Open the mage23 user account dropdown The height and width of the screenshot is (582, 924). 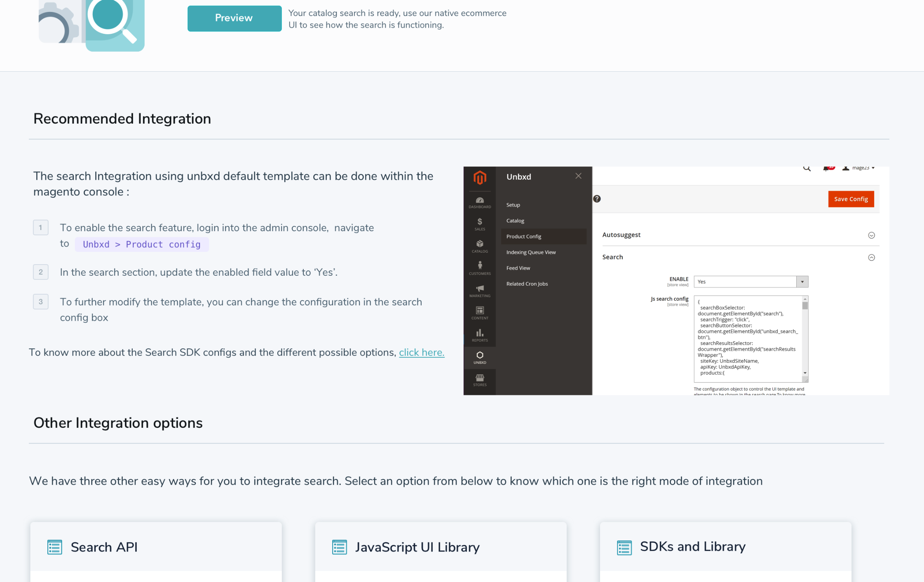(x=858, y=168)
